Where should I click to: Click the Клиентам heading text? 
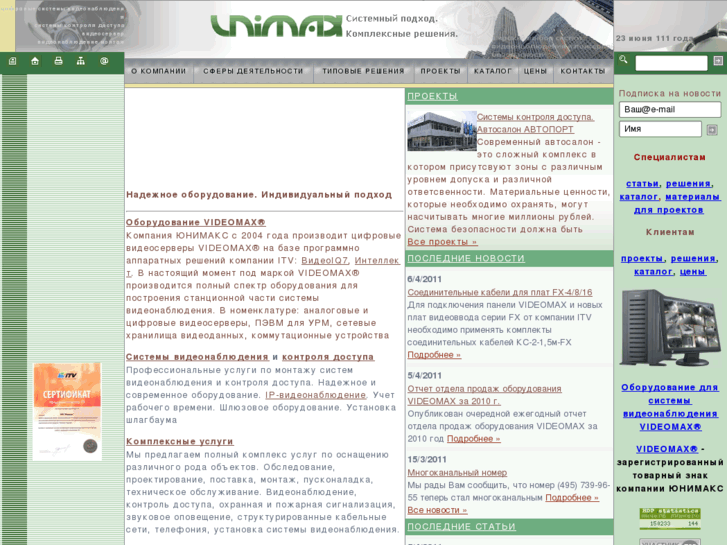pyautogui.click(x=670, y=232)
